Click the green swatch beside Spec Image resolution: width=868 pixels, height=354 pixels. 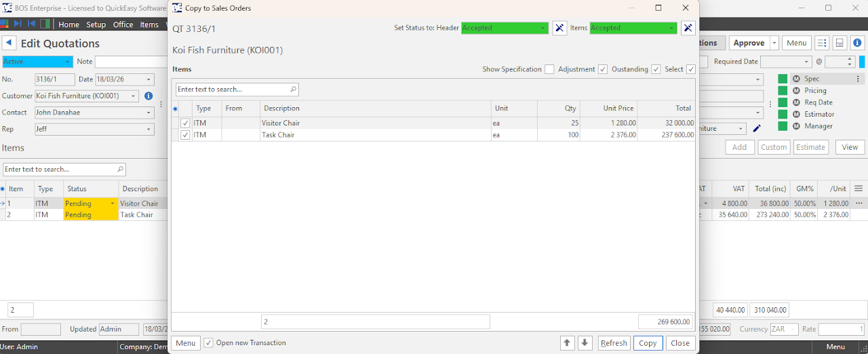coord(783,79)
